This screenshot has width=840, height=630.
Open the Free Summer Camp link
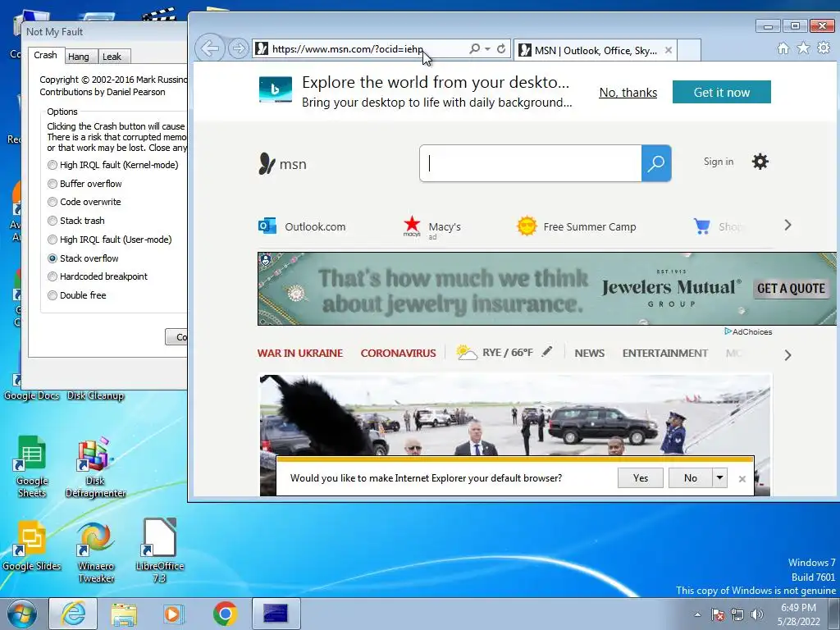pyautogui.click(x=577, y=226)
